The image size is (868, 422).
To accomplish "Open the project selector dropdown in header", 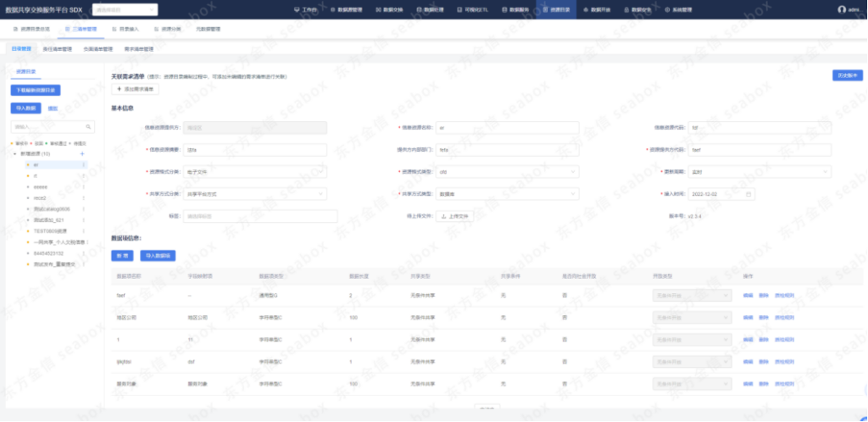I will point(125,9).
